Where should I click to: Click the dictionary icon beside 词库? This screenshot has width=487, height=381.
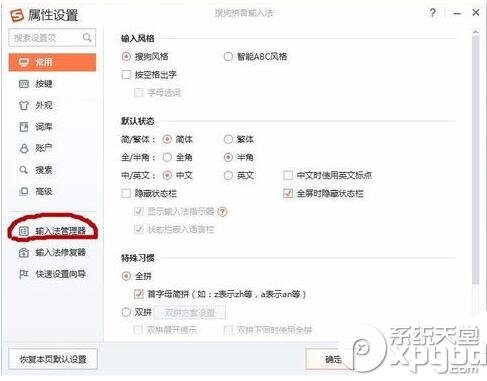pos(24,127)
